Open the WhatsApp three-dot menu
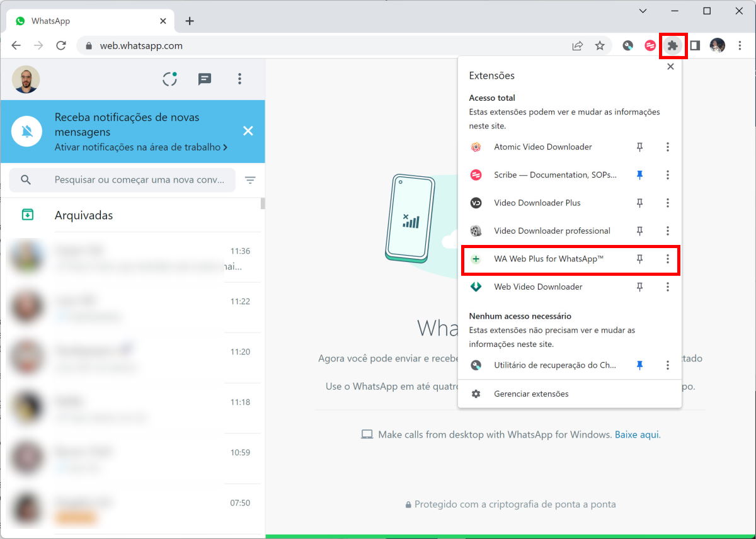Viewport: 756px width, 539px height. point(239,79)
